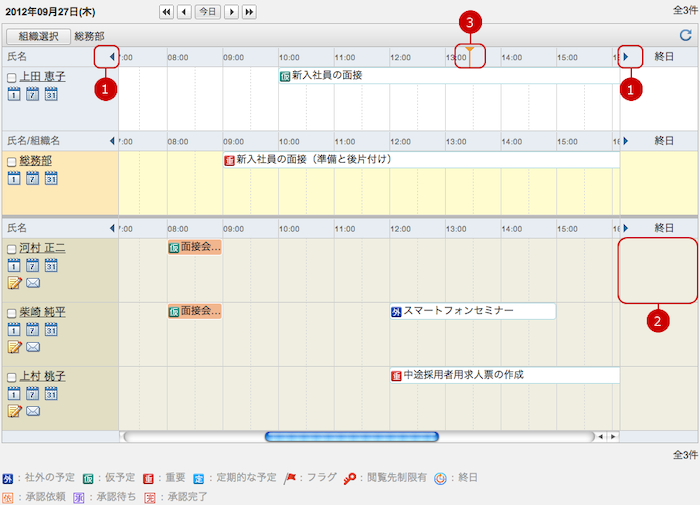Click the refresh icon at top right

[x=685, y=35]
